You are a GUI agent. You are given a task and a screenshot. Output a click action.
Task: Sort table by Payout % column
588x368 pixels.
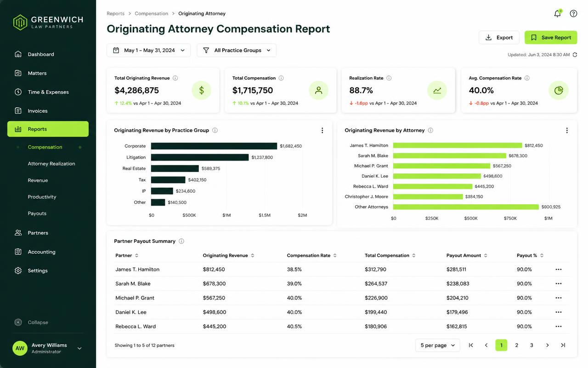[530, 255]
